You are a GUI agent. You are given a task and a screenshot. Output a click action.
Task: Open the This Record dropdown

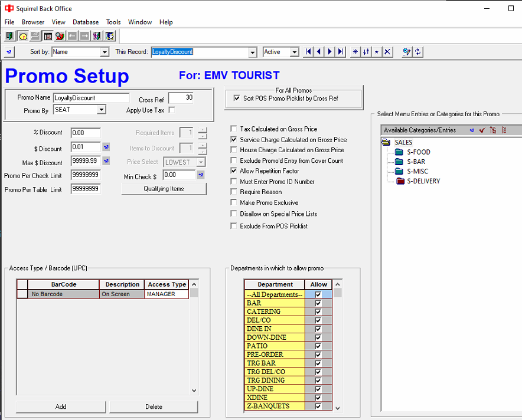click(253, 52)
